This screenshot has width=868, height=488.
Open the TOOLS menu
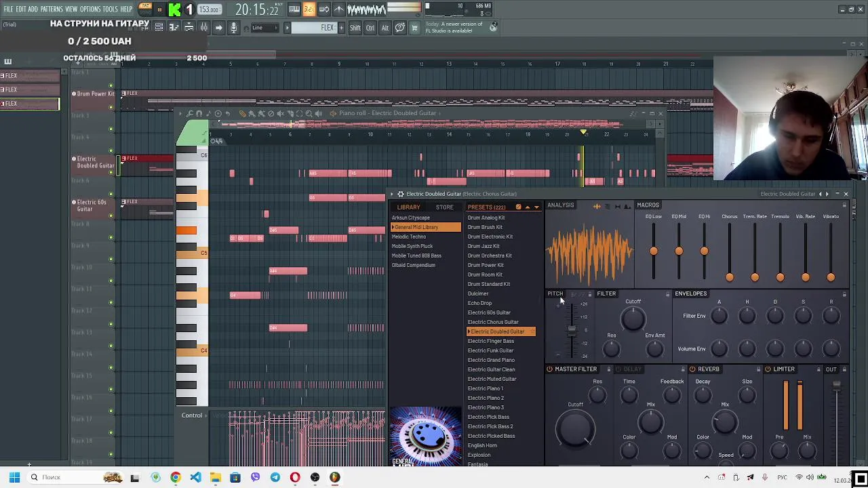[111, 9]
